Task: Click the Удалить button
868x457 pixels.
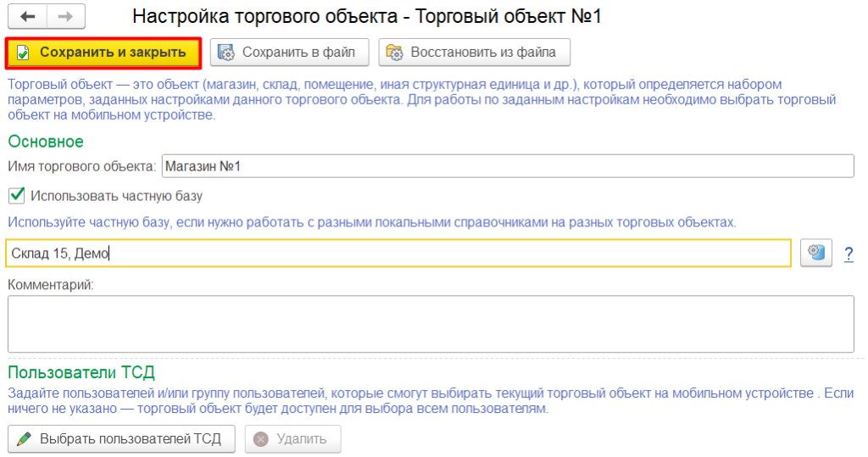Action: pyautogui.click(x=292, y=439)
